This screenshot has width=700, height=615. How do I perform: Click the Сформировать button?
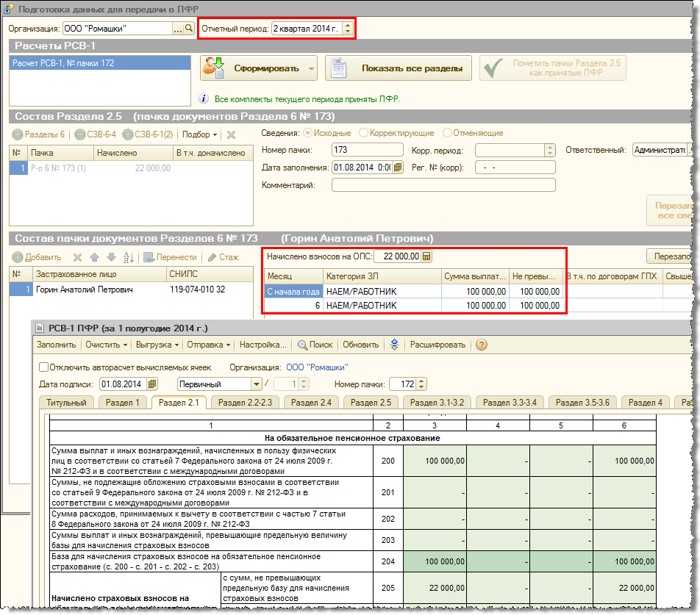[x=259, y=68]
